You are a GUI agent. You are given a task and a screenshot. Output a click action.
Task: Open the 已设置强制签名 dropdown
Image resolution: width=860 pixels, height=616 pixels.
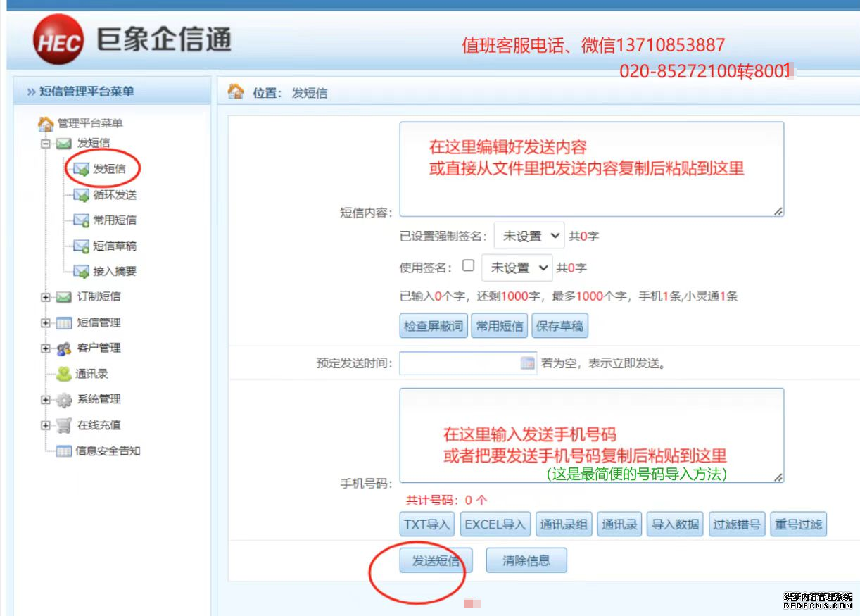pos(529,236)
